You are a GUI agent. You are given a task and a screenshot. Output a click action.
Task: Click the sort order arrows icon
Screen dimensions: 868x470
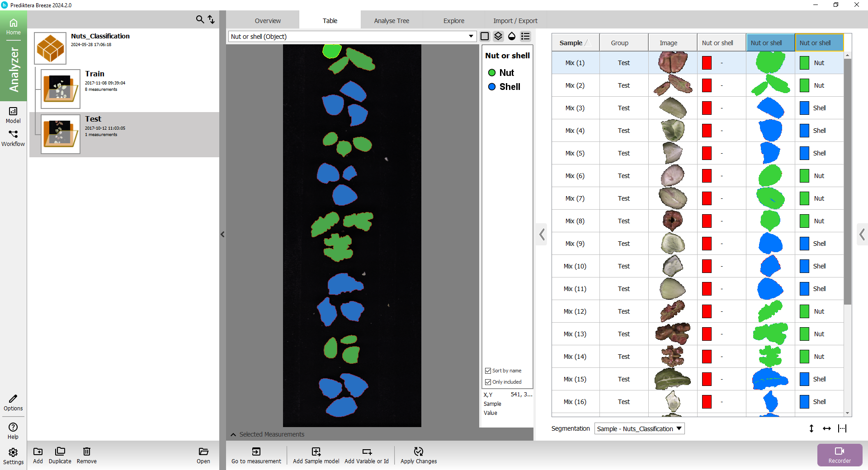pos(211,19)
